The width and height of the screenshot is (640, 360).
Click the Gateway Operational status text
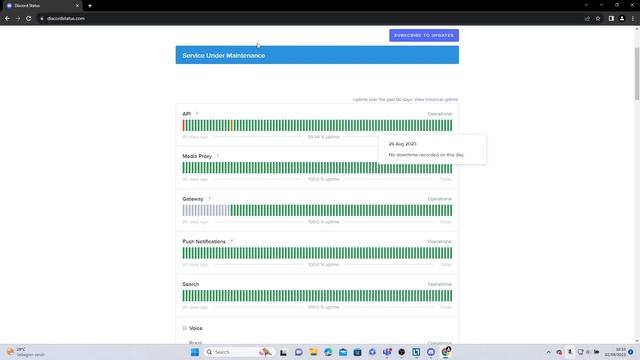[x=440, y=199]
